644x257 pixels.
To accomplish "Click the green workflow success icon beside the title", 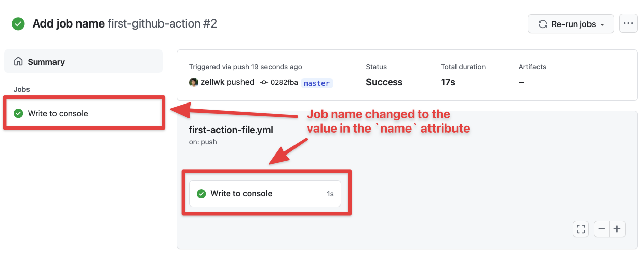I will tap(18, 24).
